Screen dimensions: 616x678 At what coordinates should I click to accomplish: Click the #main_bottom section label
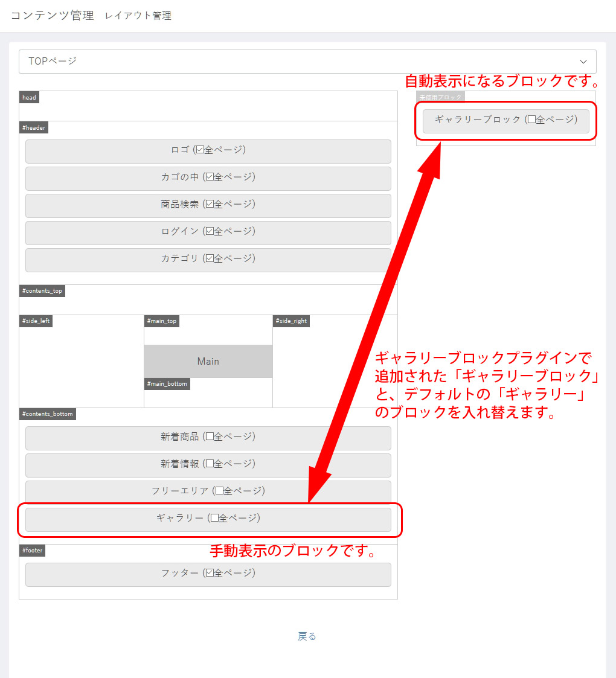(167, 383)
